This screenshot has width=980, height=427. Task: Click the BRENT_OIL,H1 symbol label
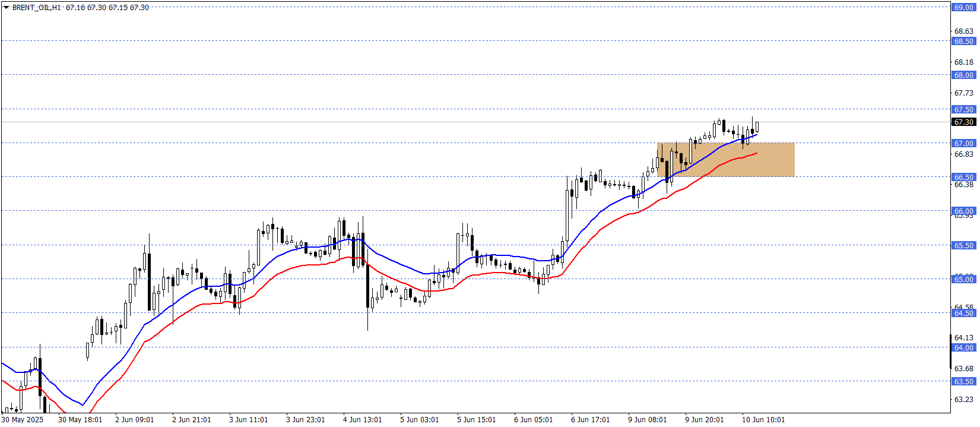[x=36, y=8]
